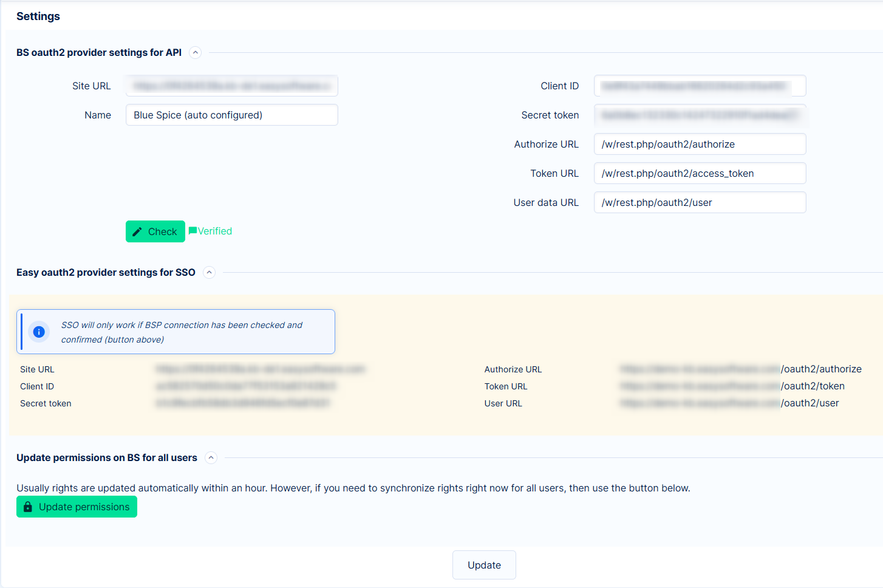Focus the User data URL input field
Screen dimensions: 883x588
pyautogui.click(x=700, y=202)
